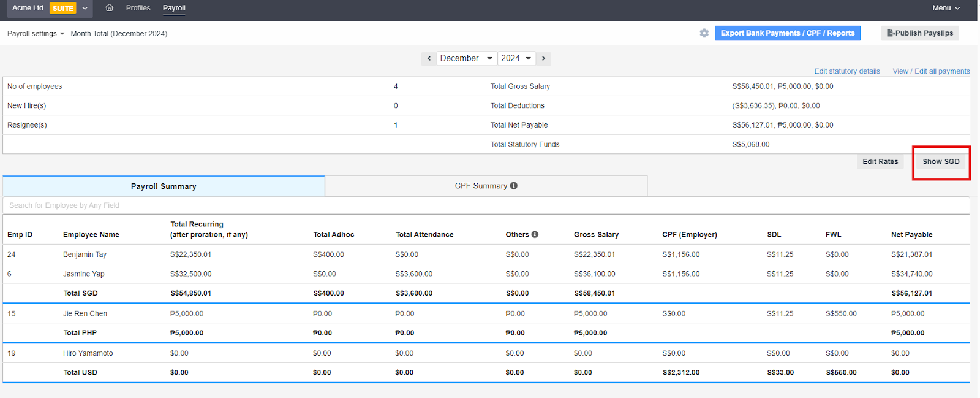Switch to the Payroll Summary tab

(x=164, y=186)
